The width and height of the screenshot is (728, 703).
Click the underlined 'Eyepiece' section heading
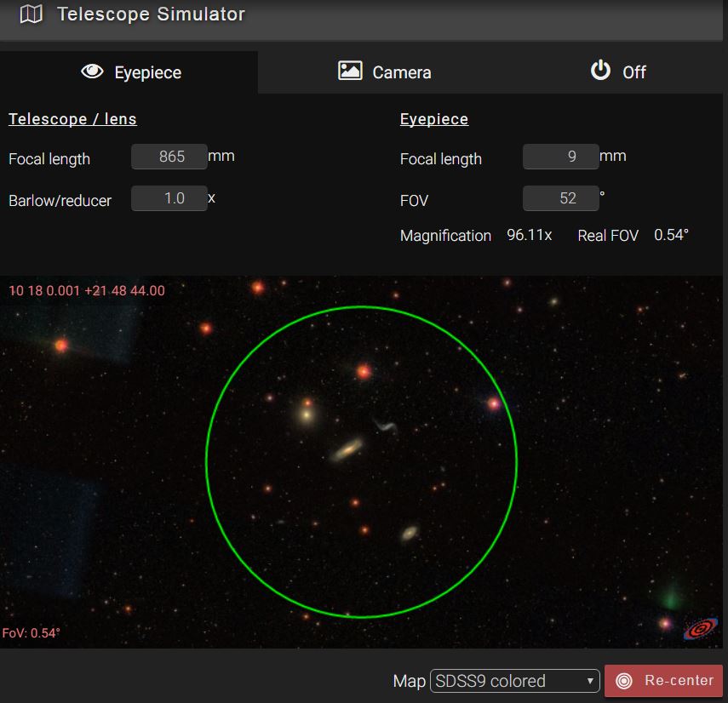pyautogui.click(x=434, y=119)
